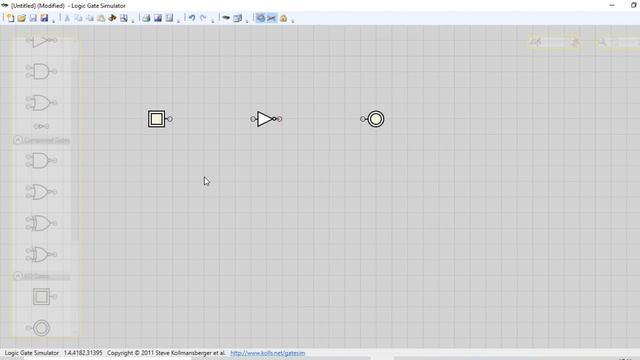Select the NAND gate in the palette

41,160
